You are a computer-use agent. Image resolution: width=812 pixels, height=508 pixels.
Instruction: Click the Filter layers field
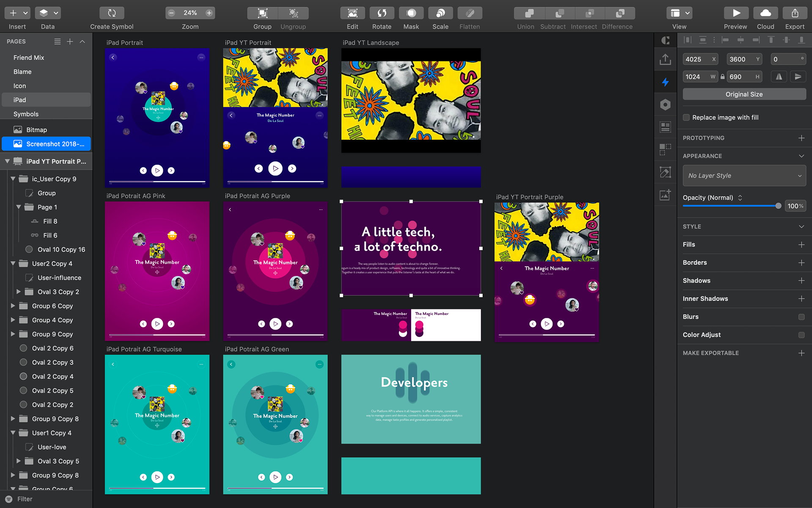pyautogui.click(x=47, y=499)
